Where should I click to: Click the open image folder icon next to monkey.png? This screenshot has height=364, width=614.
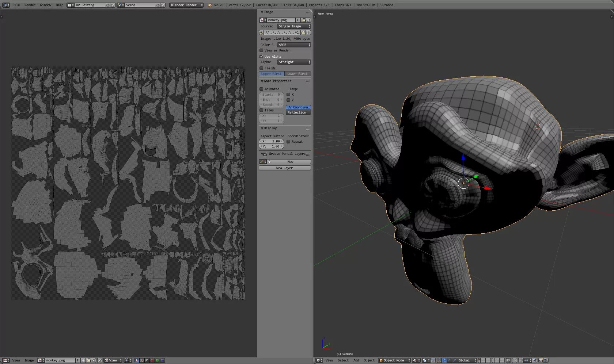click(303, 20)
